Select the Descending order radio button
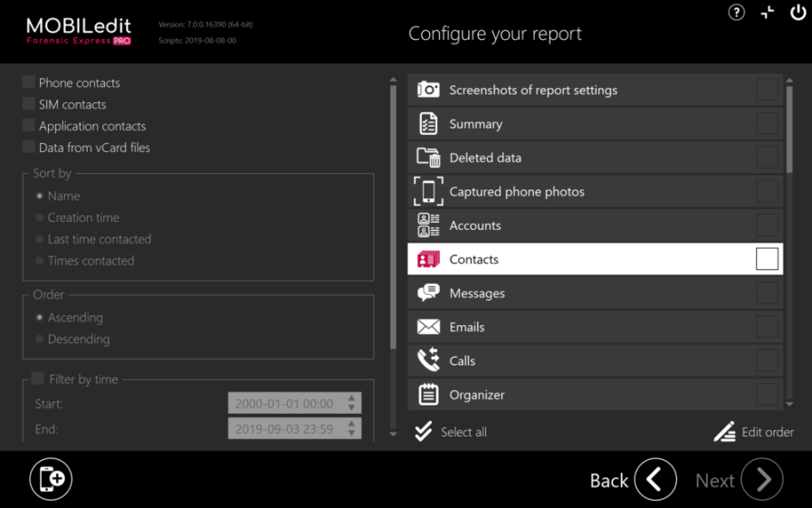812x508 pixels. (x=40, y=340)
